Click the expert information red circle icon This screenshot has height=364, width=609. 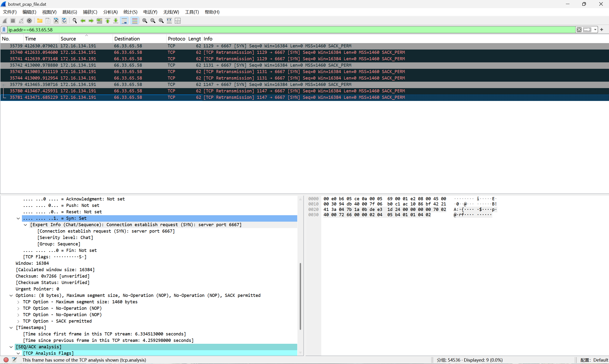(x=6, y=360)
